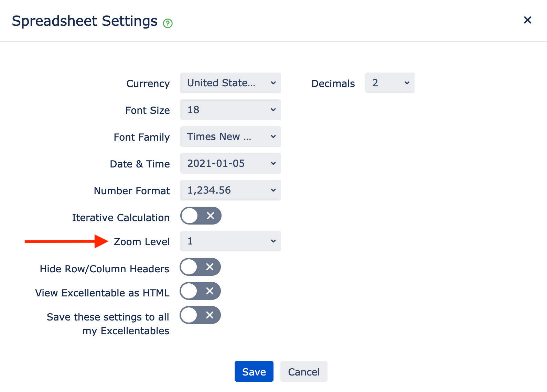
Task: Enable the Iterative Calculation toggle
Action: click(x=201, y=216)
